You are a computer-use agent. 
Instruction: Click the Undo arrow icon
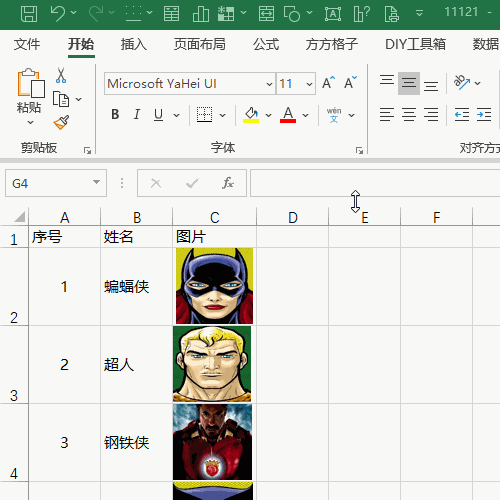[58, 13]
